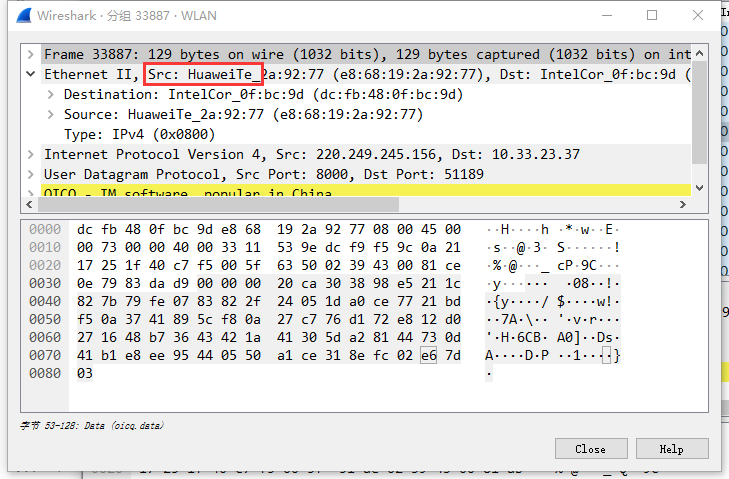
Task: Maximize the packet detail window
Action: 652,15
